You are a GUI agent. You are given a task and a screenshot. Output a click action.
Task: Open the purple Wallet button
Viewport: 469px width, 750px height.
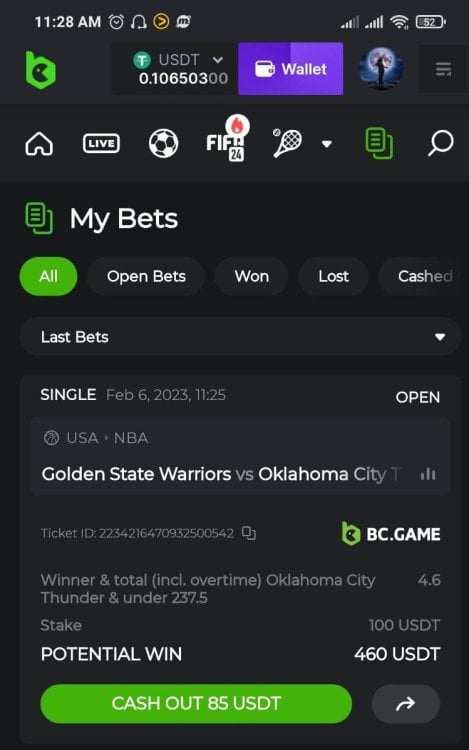pyautogui.click(x=290, y=69)
